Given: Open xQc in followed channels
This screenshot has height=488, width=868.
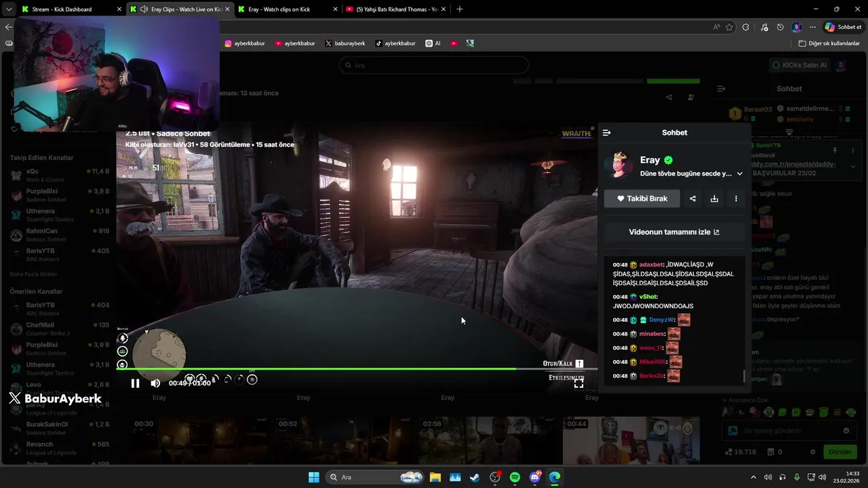Looking at the screenshot, I should tap(60, 175).
